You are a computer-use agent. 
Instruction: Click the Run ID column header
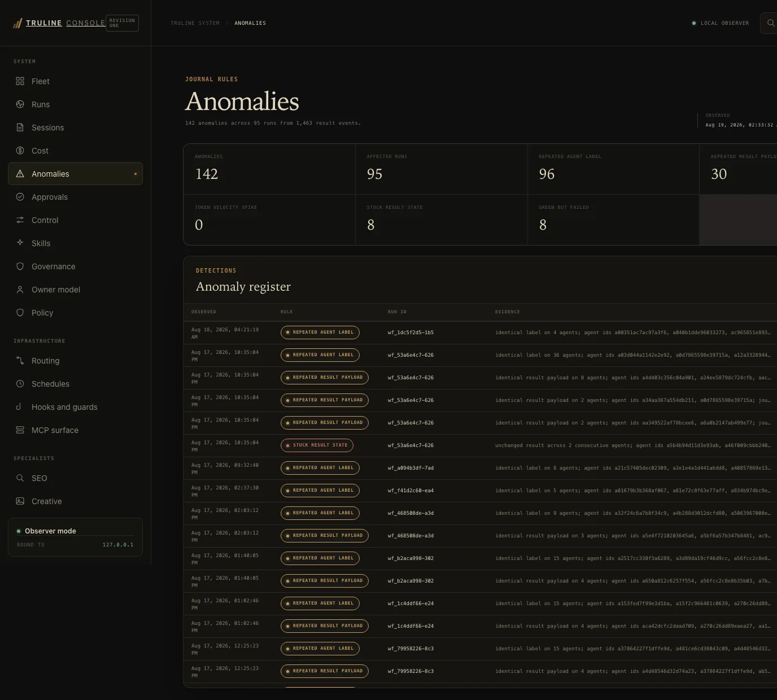click(397, 312)
